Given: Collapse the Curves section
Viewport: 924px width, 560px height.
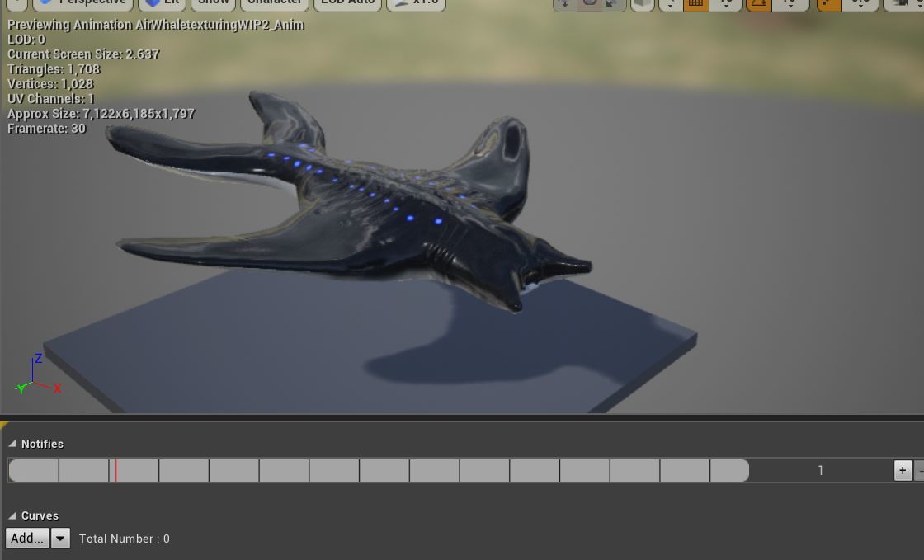Looking at the screenshot, I should pos(12,515).
